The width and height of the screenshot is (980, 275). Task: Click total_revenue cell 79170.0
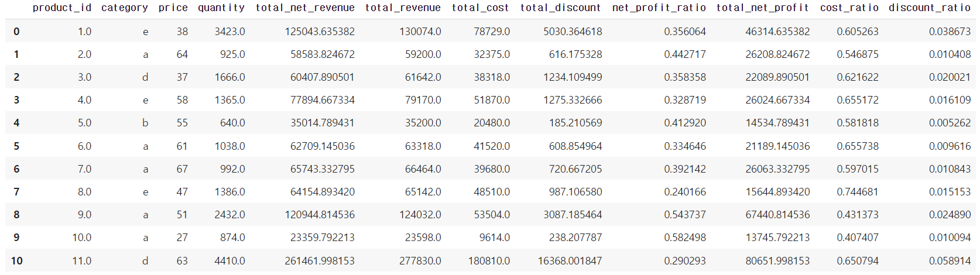click(423, 100)
